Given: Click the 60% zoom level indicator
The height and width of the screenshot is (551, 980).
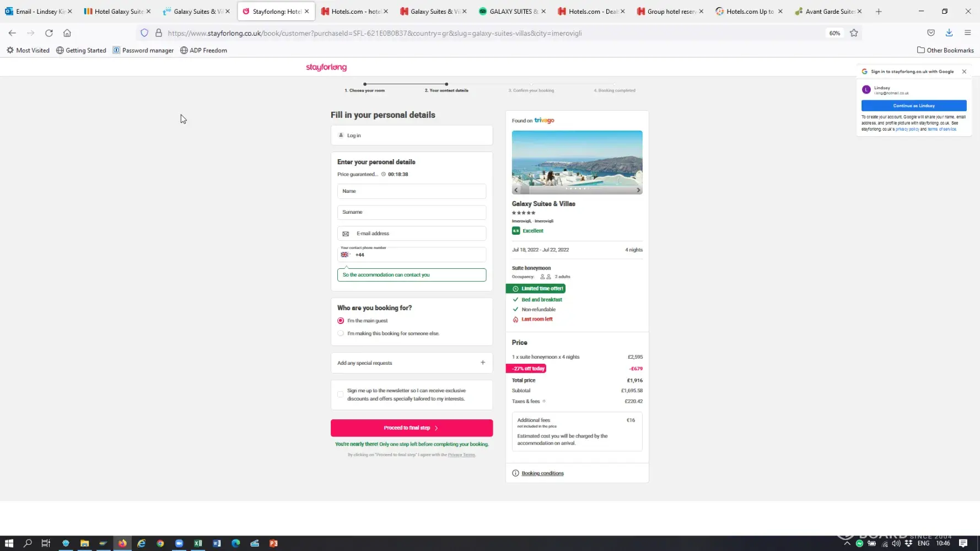Looking at the screenshot, I should tap(834, 33).
